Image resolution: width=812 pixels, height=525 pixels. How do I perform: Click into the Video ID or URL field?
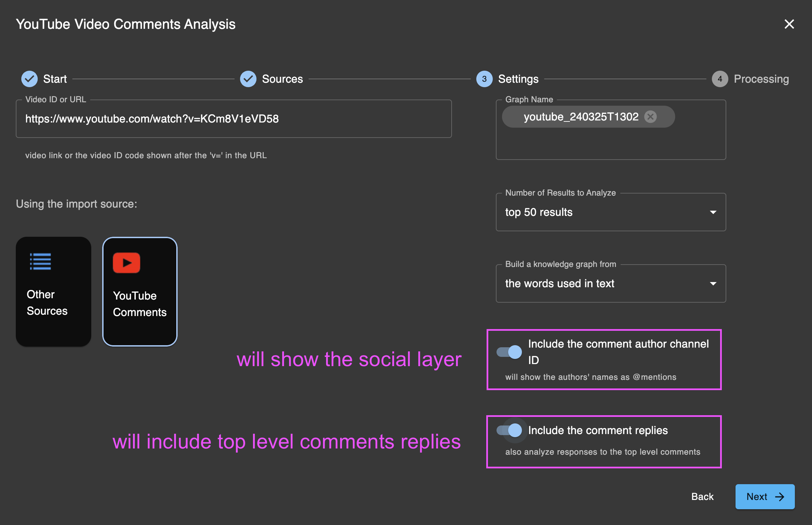coord(234,119)
